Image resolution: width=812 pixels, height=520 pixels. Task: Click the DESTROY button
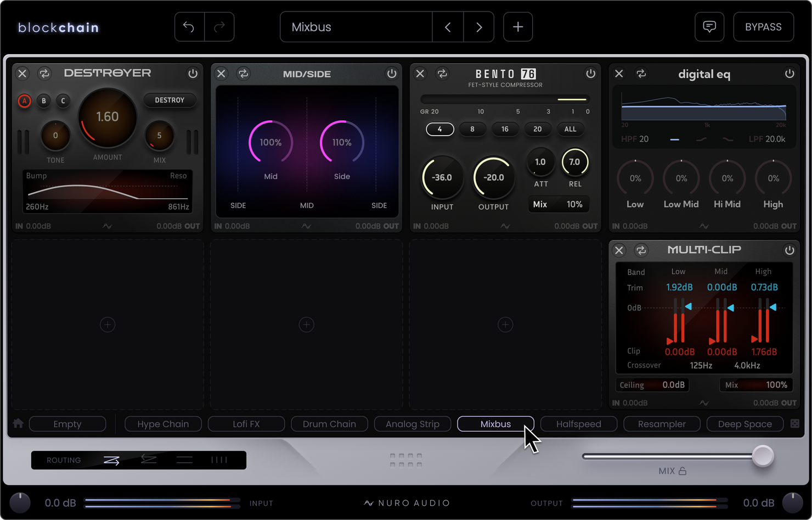(x=170, y=100)
